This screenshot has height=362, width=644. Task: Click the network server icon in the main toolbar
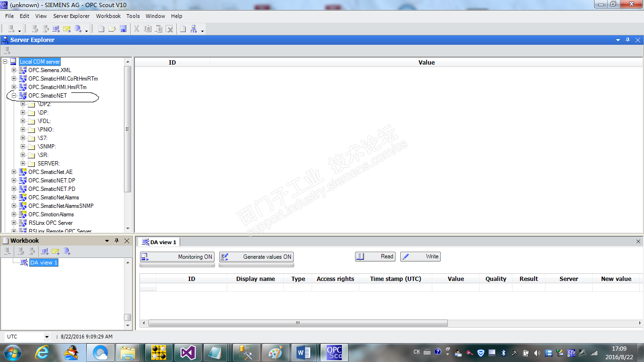tap(194, 29)
